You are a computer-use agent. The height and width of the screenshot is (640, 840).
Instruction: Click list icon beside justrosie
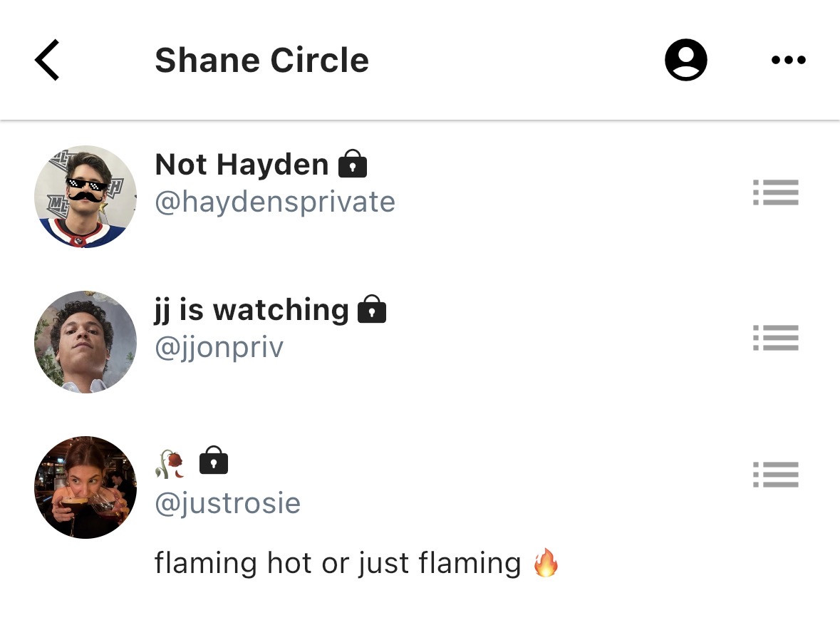pos(776,475)
